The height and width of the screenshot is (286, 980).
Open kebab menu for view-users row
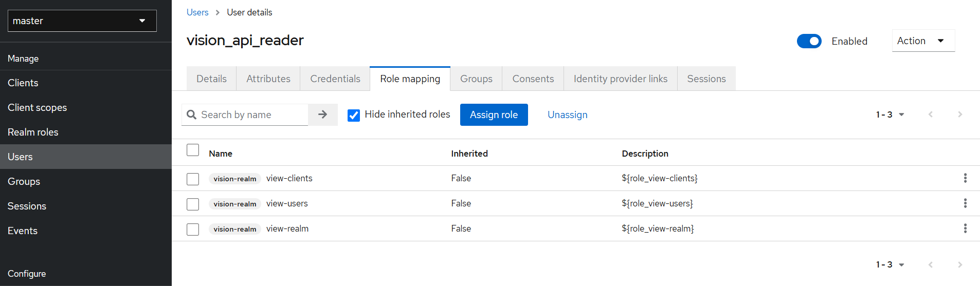pos(965,203)
